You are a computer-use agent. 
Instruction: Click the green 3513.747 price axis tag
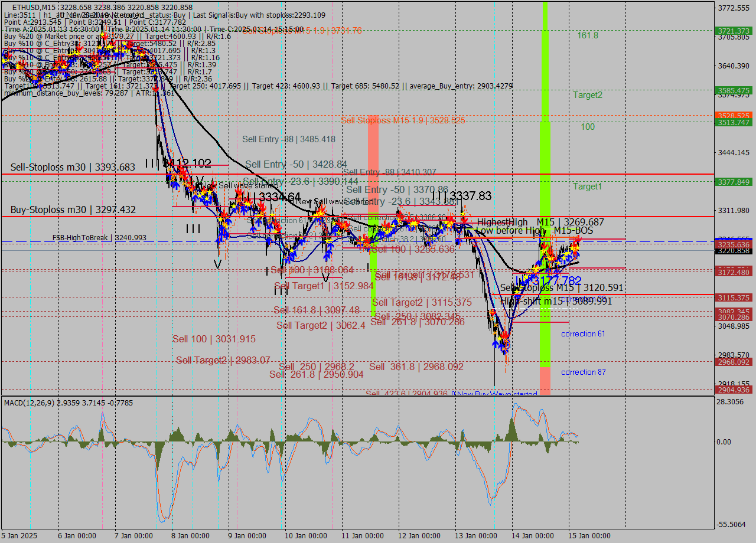point(733,122)
